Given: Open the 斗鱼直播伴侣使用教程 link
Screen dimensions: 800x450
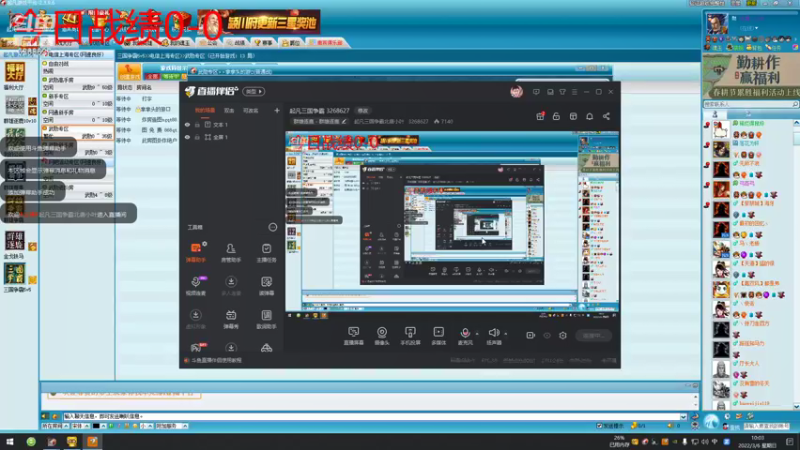Looking at the screenshot, I should tap(216, 360).
